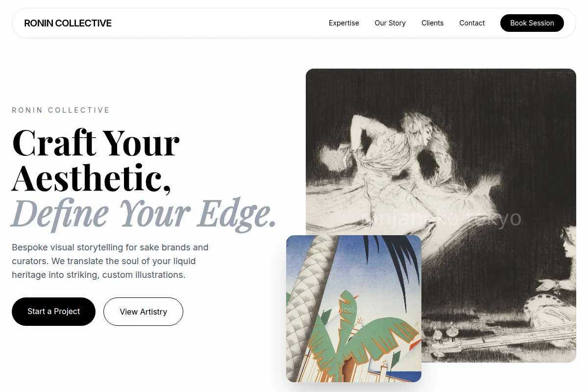Open View Artistry outlined button
The height and width of the screenshot is (392, 588).
pos(143,312)
